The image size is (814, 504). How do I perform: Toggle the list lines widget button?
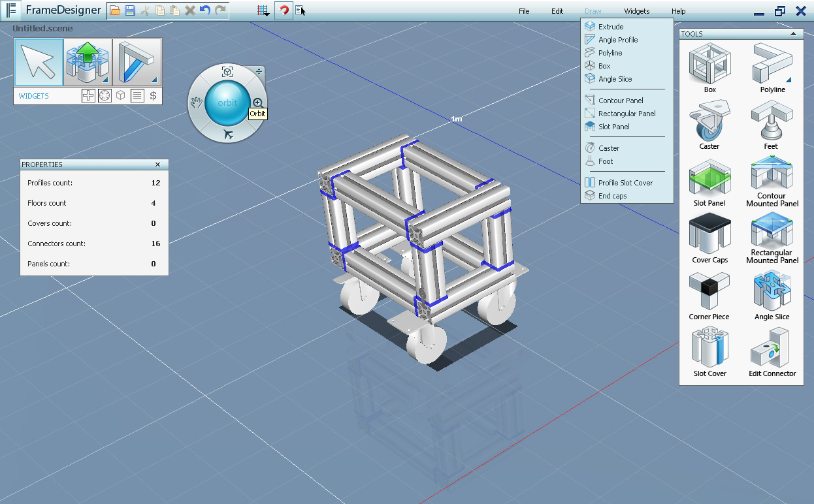[x=137, y=96]
